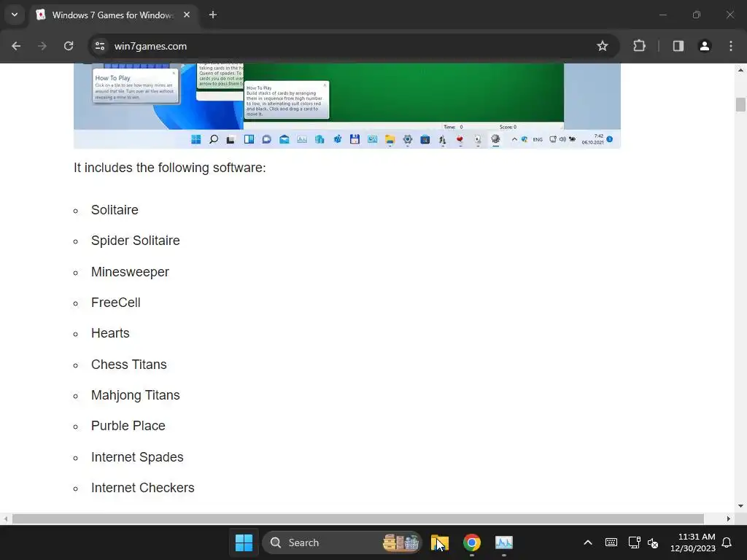Screen dimensions: 747x560
Task: Click the scroll left arrow
Action: coord(5,518)
